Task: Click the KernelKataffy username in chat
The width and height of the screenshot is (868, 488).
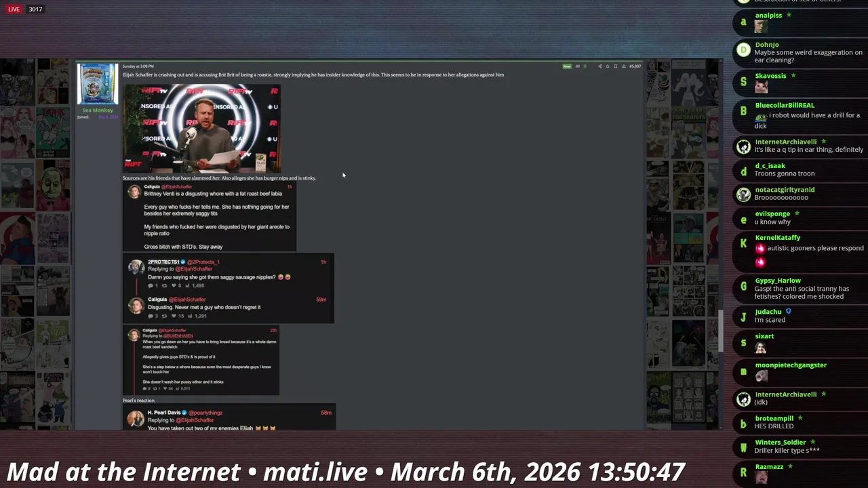Action: click(777, 237)
